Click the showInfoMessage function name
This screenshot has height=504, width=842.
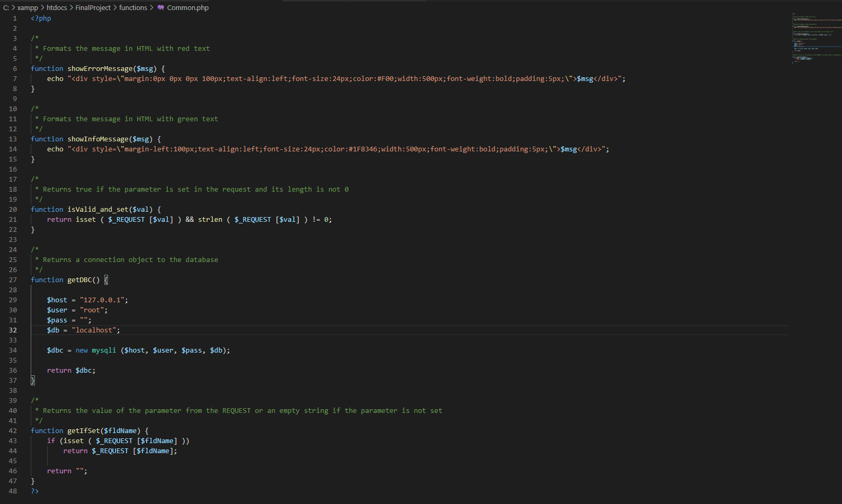pyautogui.click(x=98, y=139)
